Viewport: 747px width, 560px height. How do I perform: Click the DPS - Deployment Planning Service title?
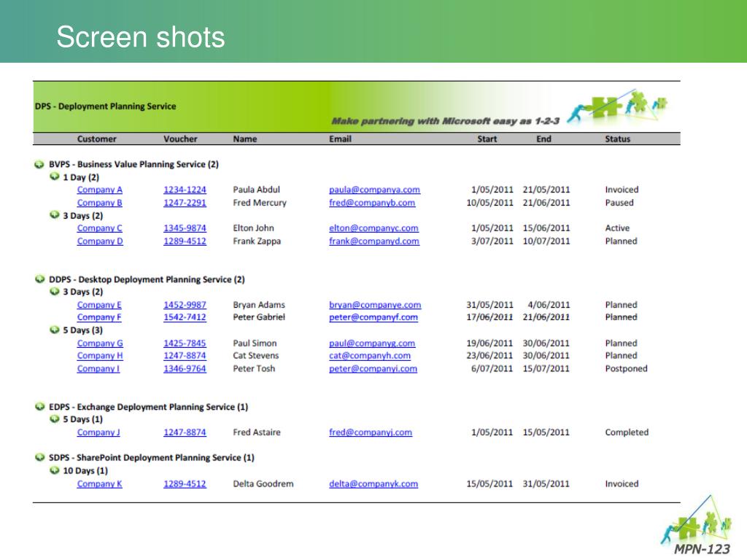tap(105, 106)
